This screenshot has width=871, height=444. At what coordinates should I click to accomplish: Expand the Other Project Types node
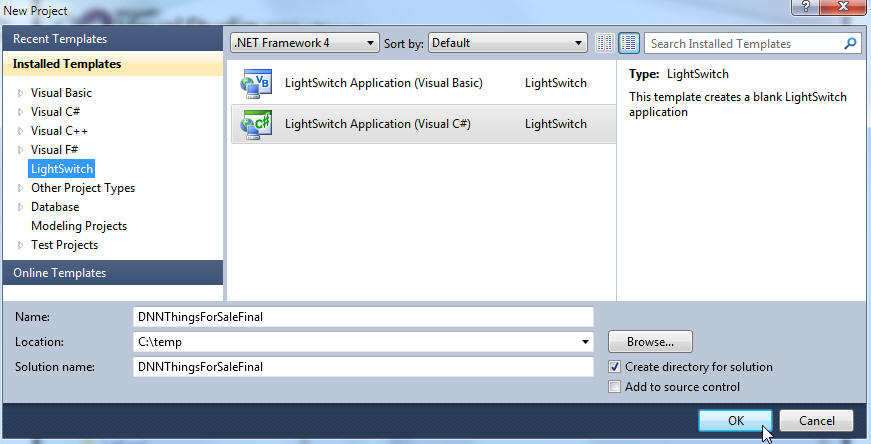click(x=21, y=188)
